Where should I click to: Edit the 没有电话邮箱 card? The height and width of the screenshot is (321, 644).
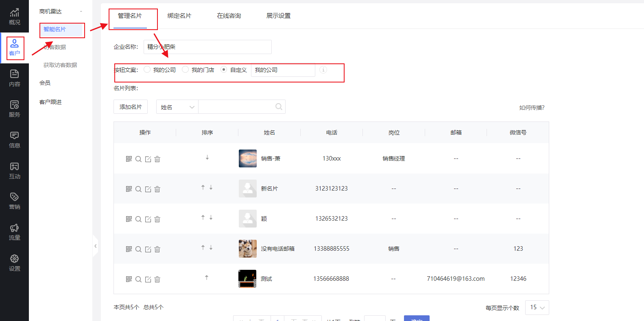[x=148, y=249]
